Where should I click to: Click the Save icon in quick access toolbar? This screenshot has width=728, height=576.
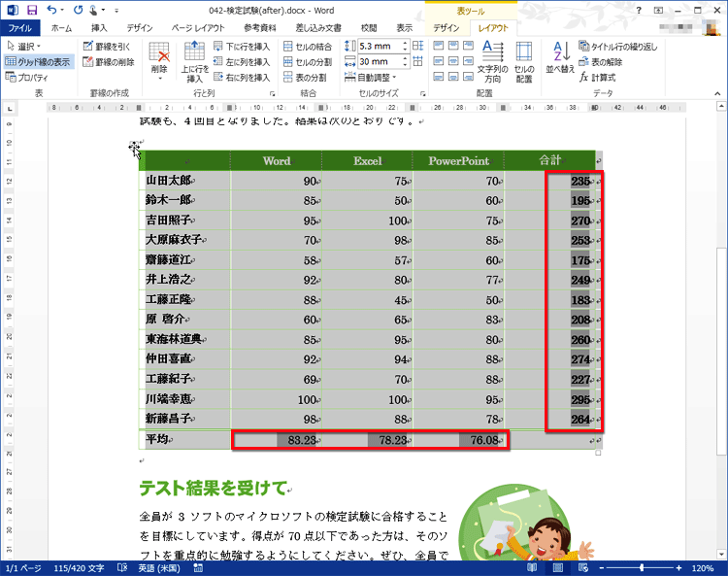tap(32, 10)
